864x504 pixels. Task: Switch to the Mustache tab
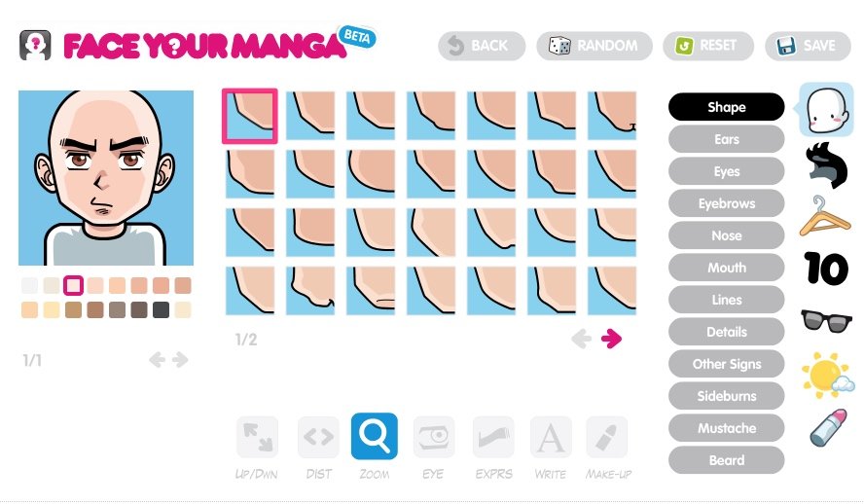[x=726, y=428]
